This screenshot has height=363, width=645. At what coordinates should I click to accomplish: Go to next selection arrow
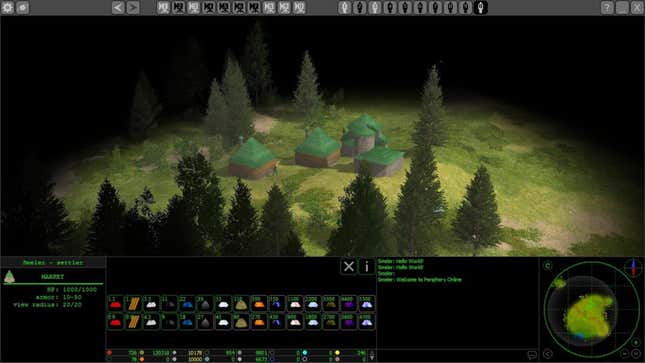point(133,7)
